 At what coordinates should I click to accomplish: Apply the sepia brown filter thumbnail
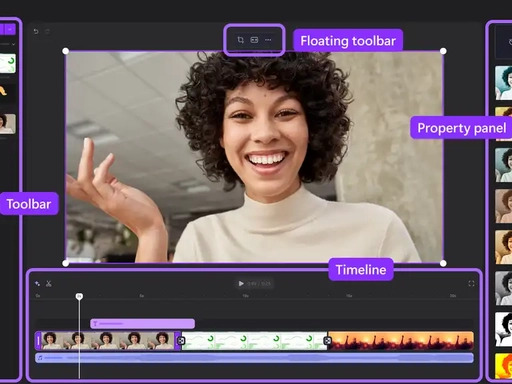click(504, 206)
